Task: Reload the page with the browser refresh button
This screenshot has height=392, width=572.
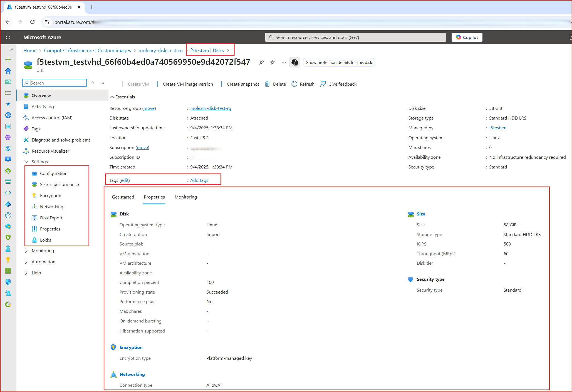Action: click(33, 22)
